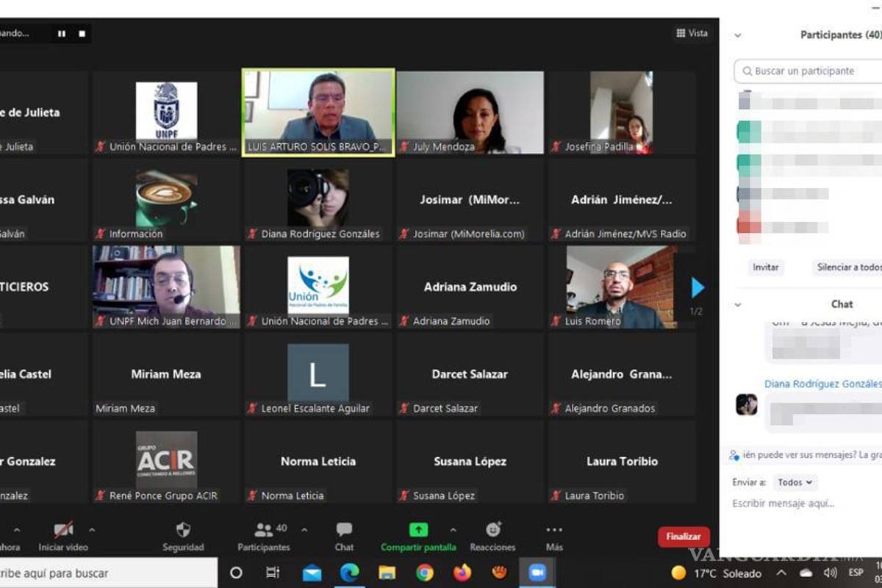
Task: Open the Seguridad shield icon
Action: click(x=183, y=530)
